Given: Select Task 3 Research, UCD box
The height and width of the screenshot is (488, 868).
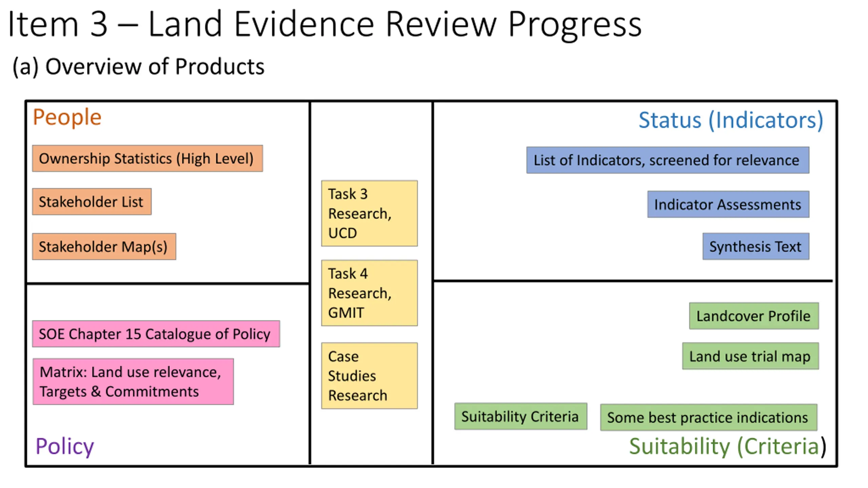Looking at the screenshot, I should pos(369,213).
